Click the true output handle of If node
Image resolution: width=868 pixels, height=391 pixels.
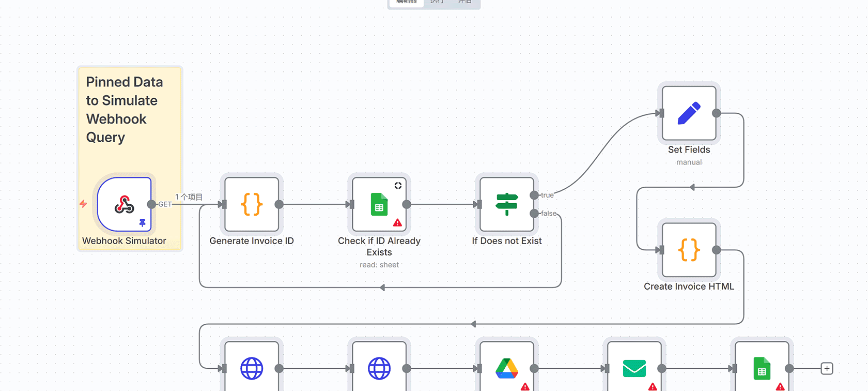click(534, 195)
